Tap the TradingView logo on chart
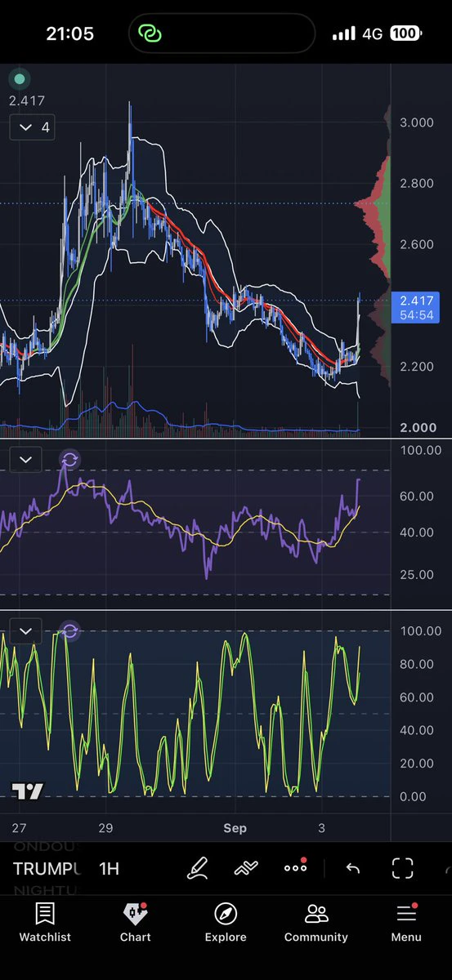The height and width of the screenshot is (980, 452). 28,791
